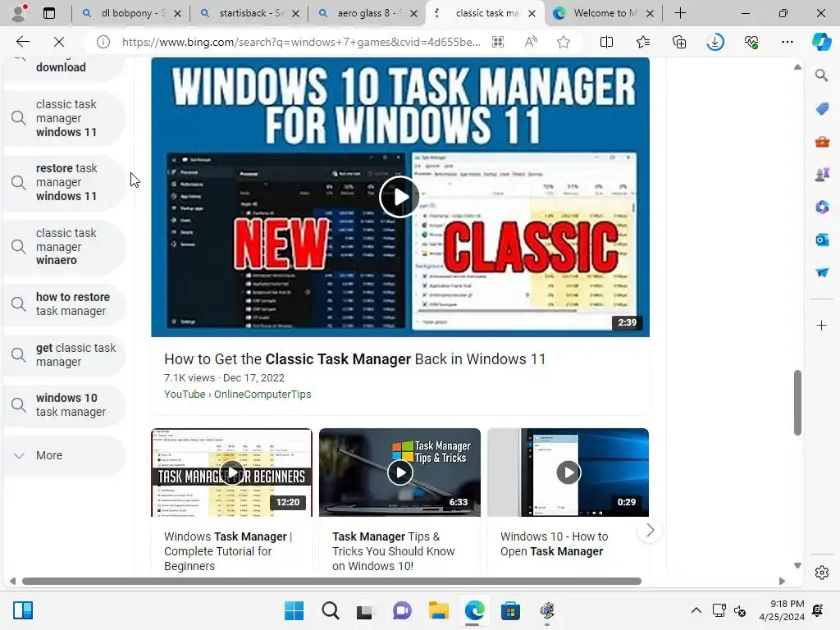Image resolution: width=840 pixels, height=630 pixels.
Task: Add a new sidebar app
Action: (821, 325)
